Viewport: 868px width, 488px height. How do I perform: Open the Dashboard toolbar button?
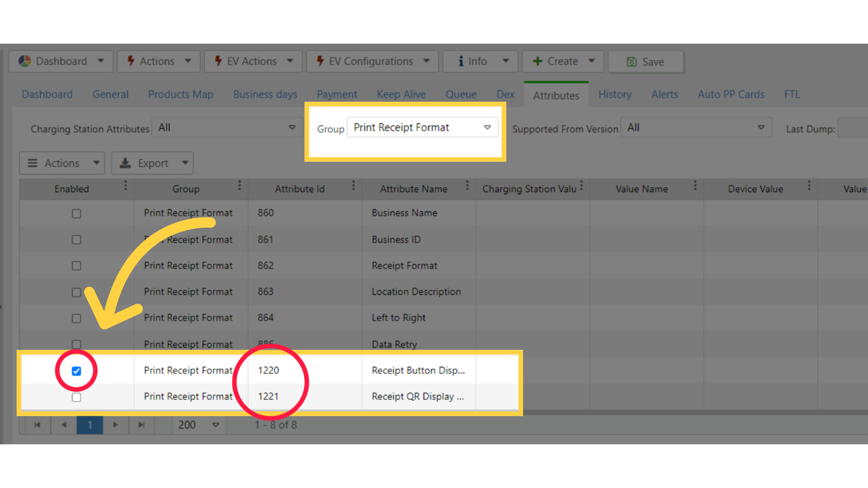(x=61, y=61)
